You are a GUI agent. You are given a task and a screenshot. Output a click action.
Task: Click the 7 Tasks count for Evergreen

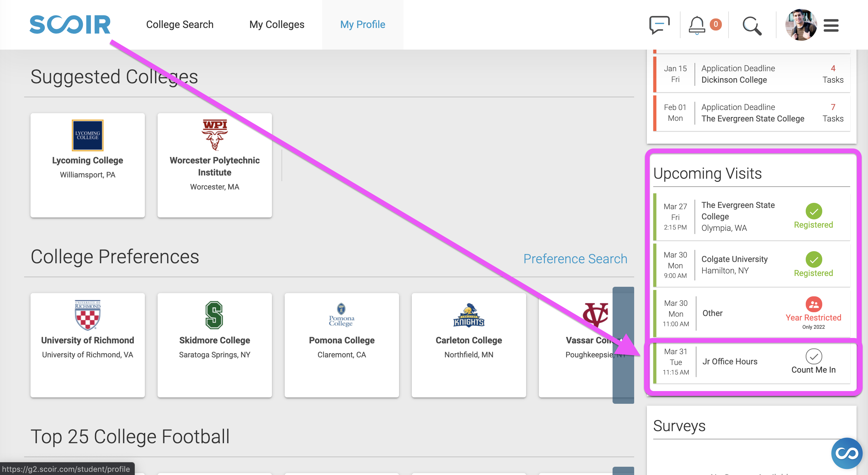coord(833,113)
